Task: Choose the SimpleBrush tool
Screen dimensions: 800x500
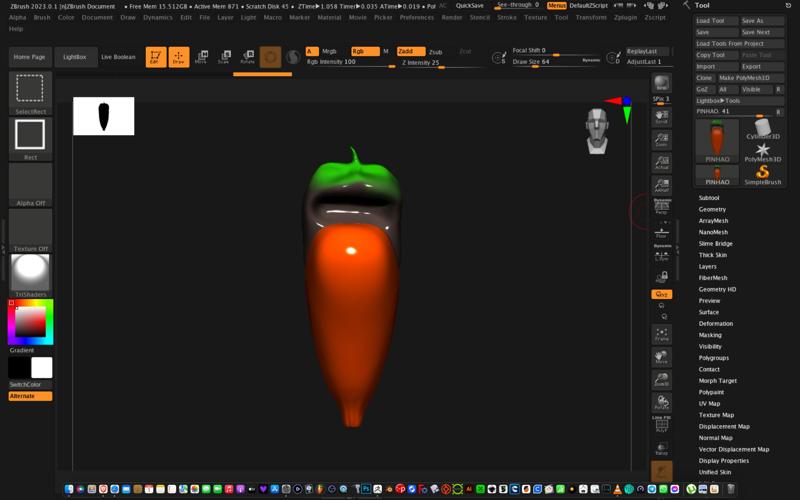Action: coord(762,175)
